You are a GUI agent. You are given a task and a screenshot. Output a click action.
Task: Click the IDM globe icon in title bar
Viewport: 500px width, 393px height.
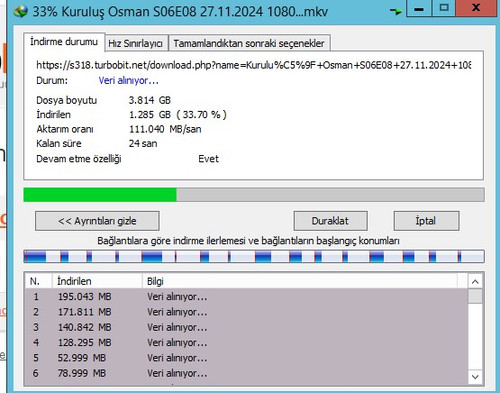coord(21,12)
